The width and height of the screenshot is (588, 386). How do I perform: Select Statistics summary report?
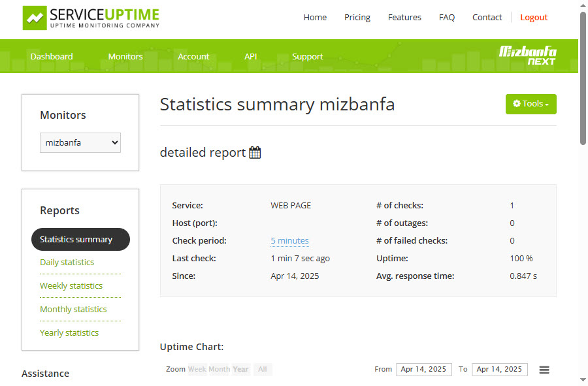point(80,240)
